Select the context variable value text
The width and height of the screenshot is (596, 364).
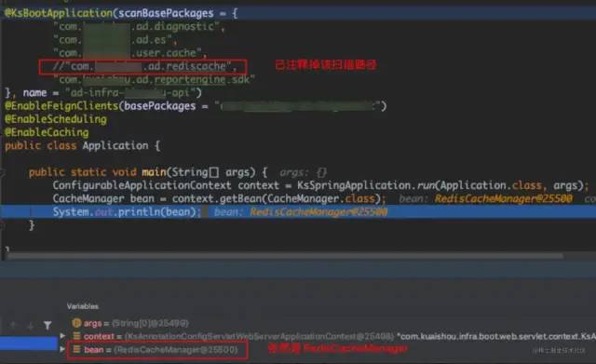[359, 336]
